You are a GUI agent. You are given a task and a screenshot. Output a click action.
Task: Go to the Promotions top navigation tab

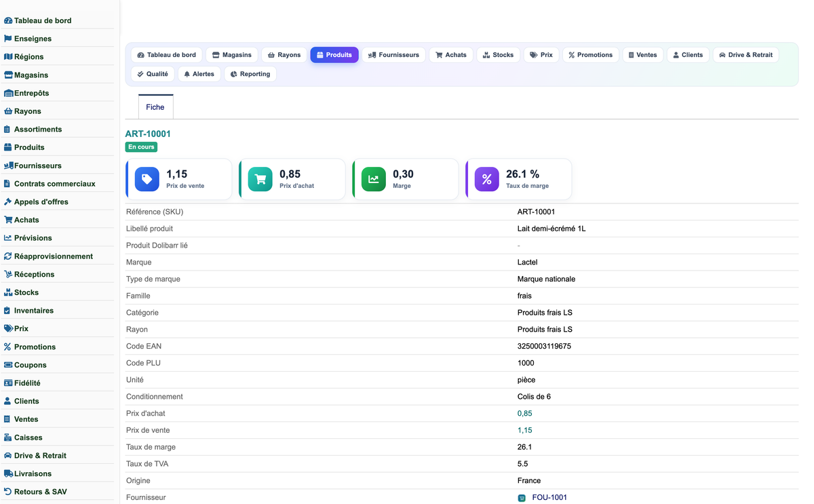pyautogui.click(x=590, y=55)
